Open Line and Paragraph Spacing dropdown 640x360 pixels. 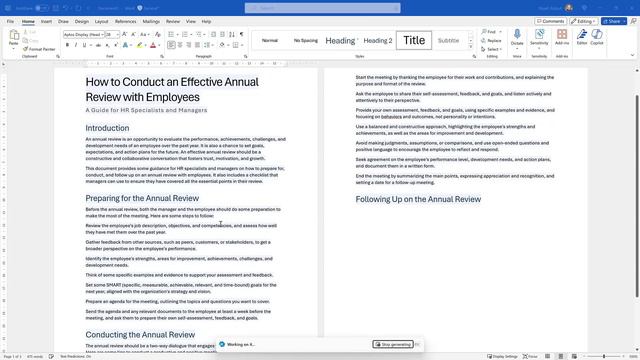pyautogui.click(x=208, y=45)
